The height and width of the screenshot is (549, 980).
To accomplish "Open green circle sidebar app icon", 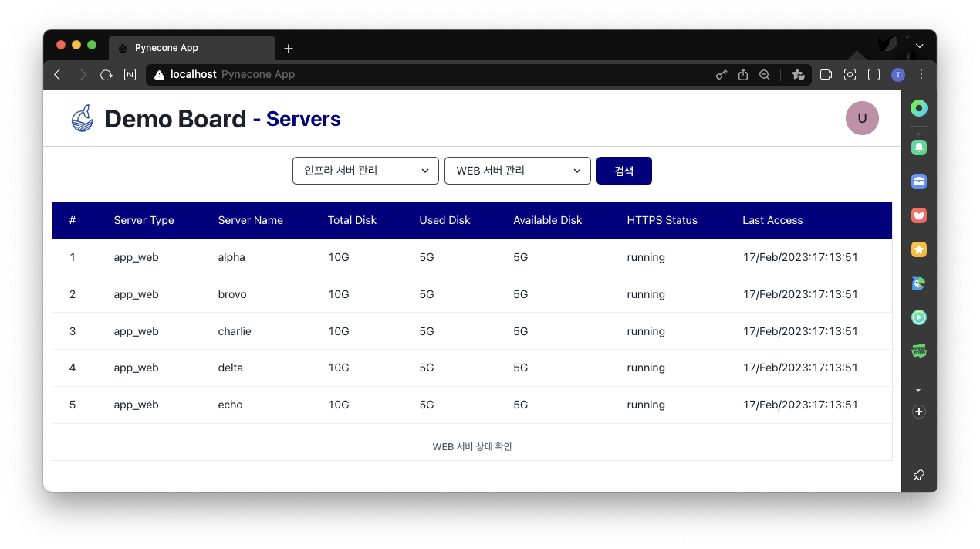I will point(918,108).
